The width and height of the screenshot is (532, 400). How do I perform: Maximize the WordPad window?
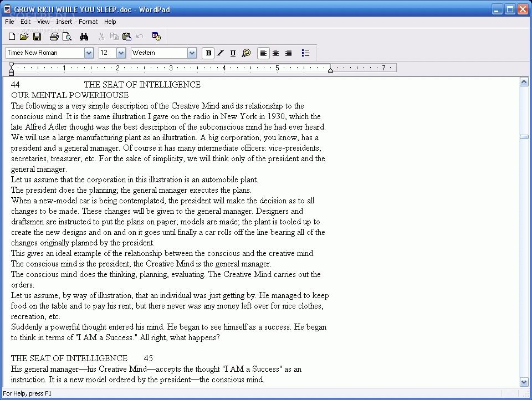[x=510, y=9]
